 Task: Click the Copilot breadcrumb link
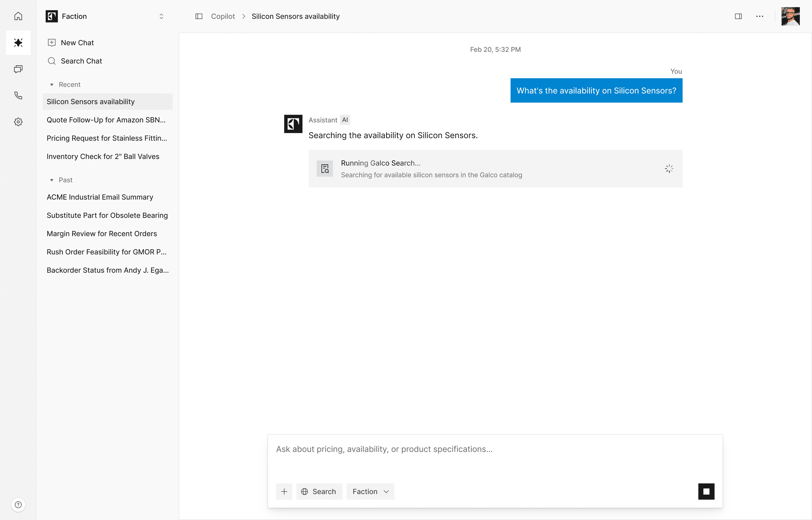tap(223, 16)
